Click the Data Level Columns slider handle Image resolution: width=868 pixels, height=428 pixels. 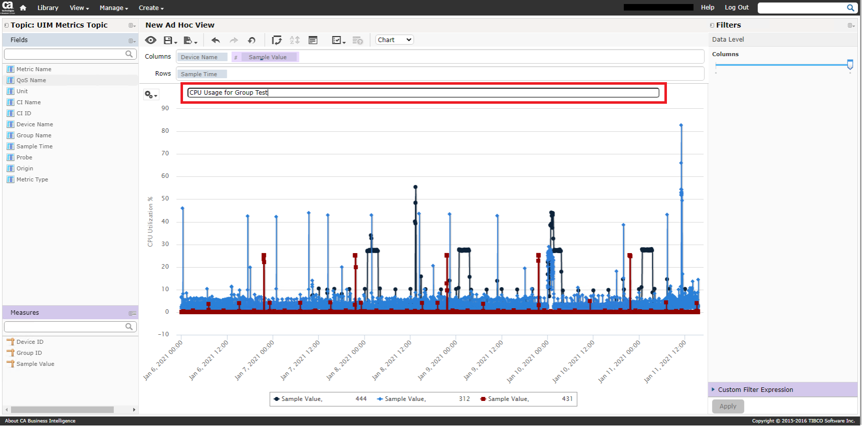pos(850,64)
